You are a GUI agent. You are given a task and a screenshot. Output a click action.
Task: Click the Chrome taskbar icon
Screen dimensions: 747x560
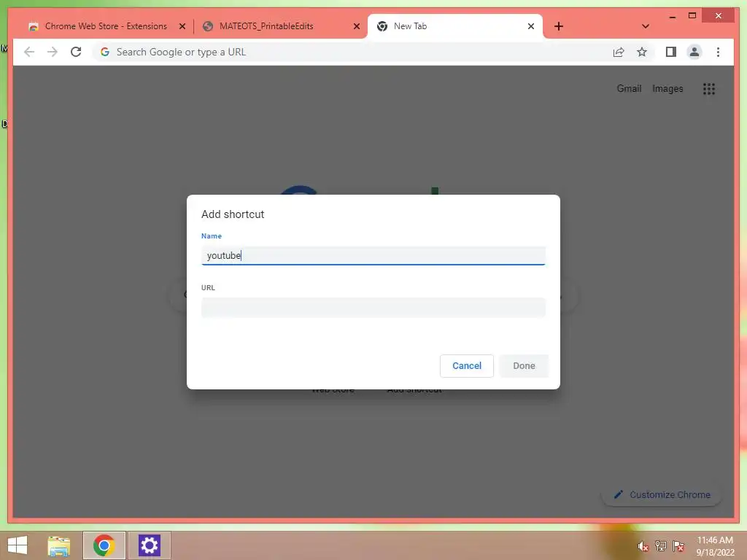coord(104,545)
